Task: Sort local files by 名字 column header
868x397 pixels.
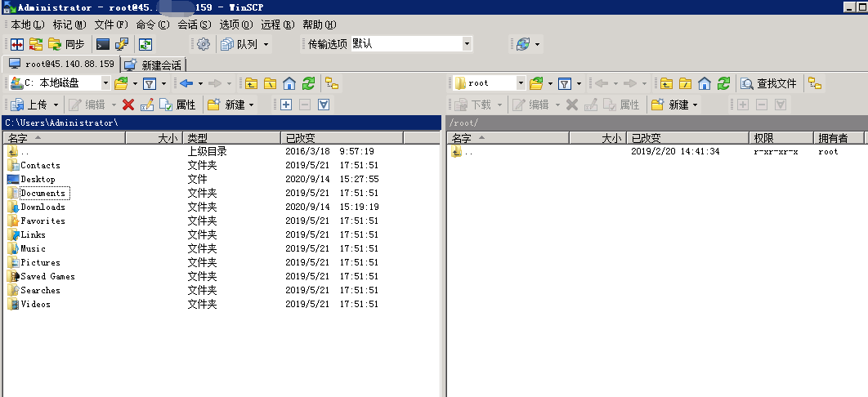Action: pyautogui.click(x=65, y=138)
